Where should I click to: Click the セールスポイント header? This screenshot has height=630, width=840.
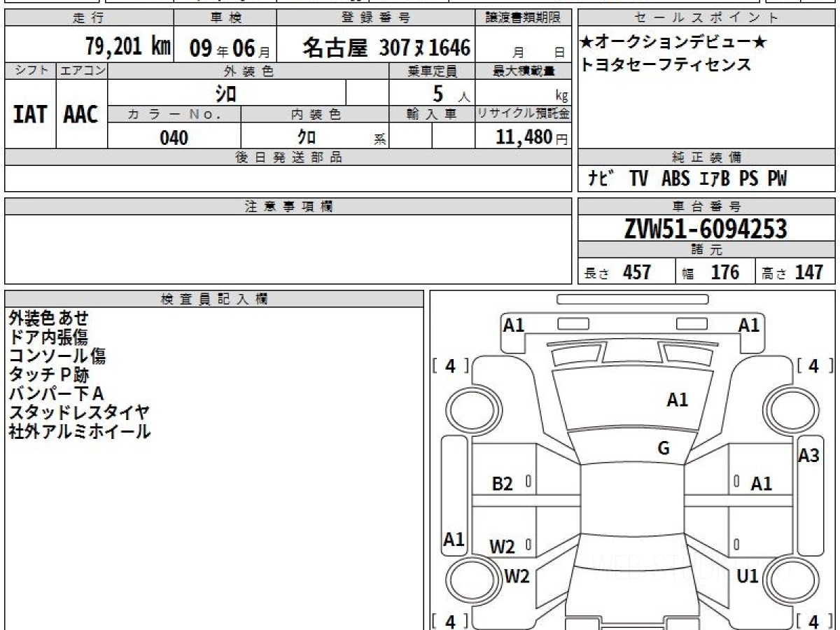click(706, 18)
